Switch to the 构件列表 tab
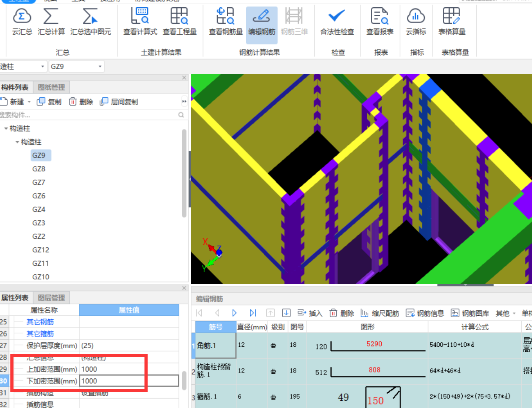Viewport: 532px width, 408px height. 16,88
